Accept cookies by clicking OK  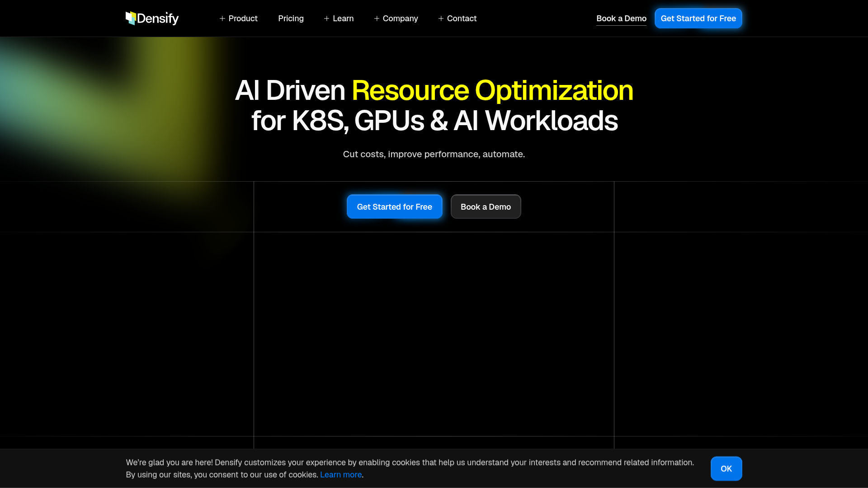click(726, 469)
